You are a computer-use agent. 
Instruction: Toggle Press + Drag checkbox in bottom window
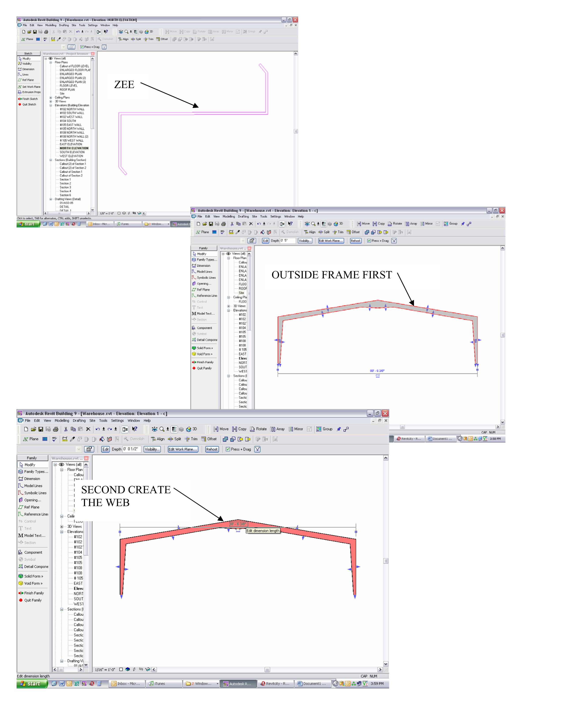tap(228, 449)
